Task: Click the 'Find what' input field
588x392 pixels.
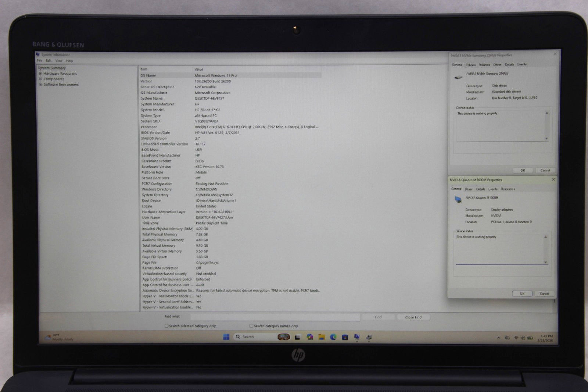Action: coord(275,317)
